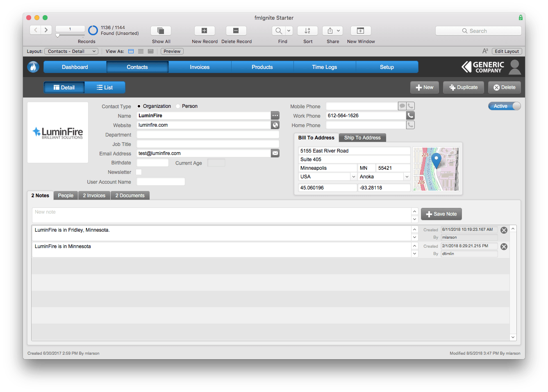Click the Sort toolbar icon

click(x=307, y=31)
